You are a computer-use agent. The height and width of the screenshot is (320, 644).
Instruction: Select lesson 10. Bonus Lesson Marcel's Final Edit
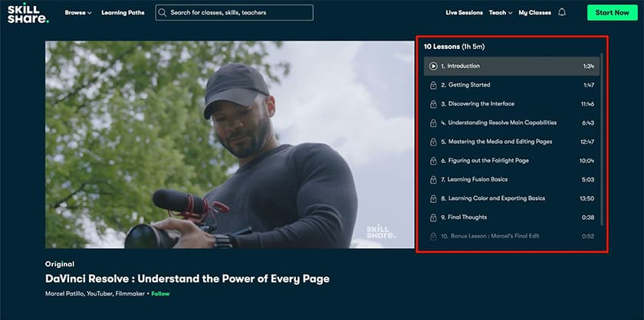[x=511, y=236]
